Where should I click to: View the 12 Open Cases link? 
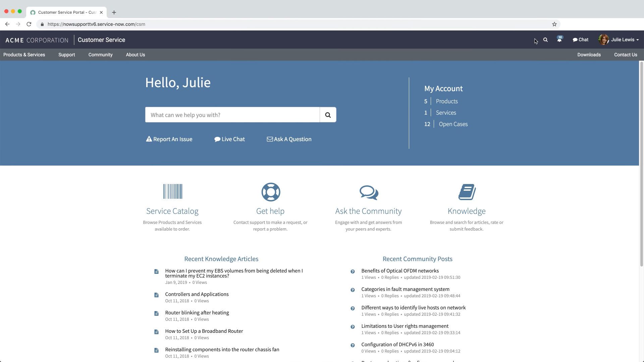pyautogui.click(x=453, y=124)
